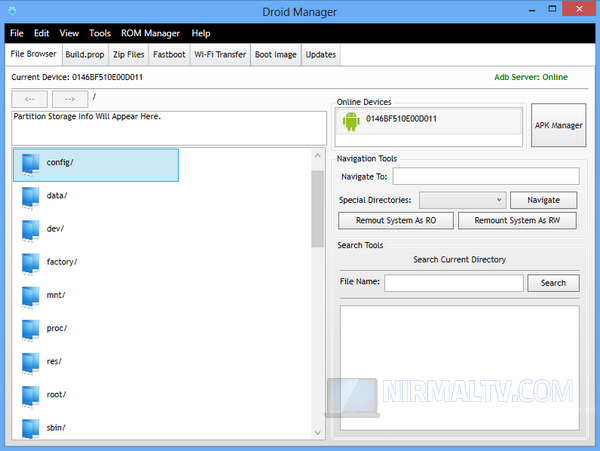Switch to the Wi-Fi Transfer tab
Screen dimensions: 600x451
[220, 55]
